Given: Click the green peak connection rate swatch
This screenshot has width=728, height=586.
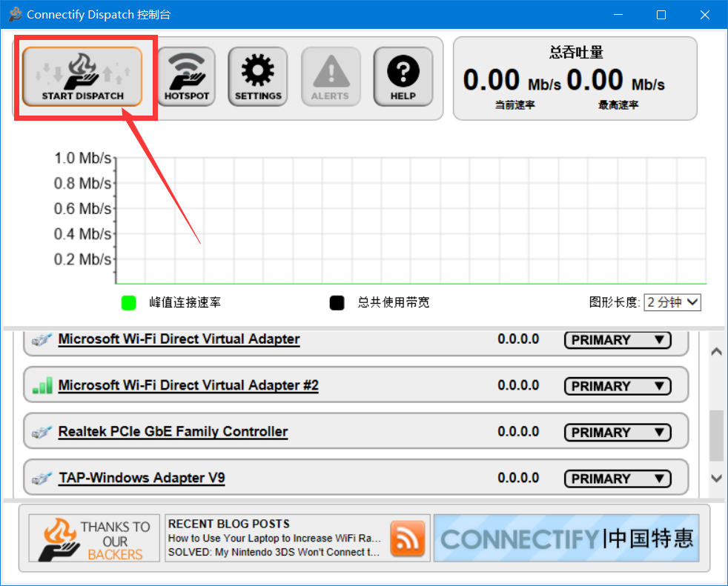Looking at the screenshot, I should (x=129, y=303).
